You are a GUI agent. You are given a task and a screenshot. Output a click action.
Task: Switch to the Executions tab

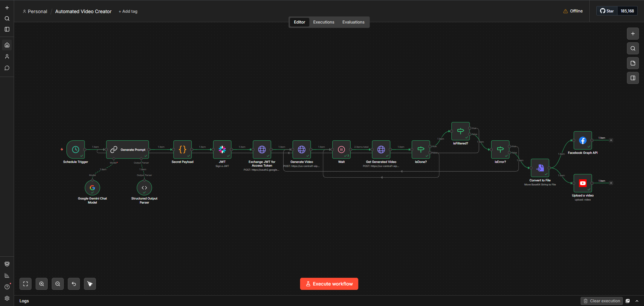[x=324, y=22]
